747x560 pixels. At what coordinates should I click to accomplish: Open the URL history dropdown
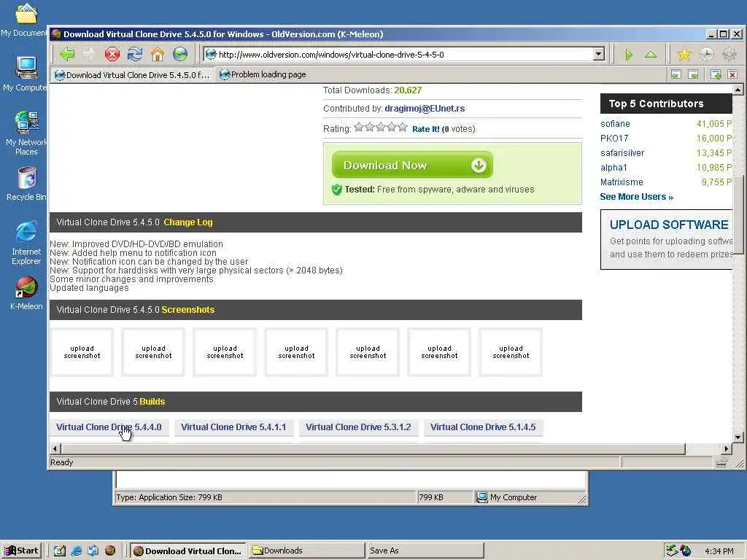(599, 54)
